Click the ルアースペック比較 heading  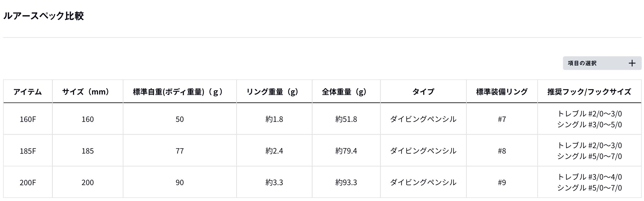[44, 16]
